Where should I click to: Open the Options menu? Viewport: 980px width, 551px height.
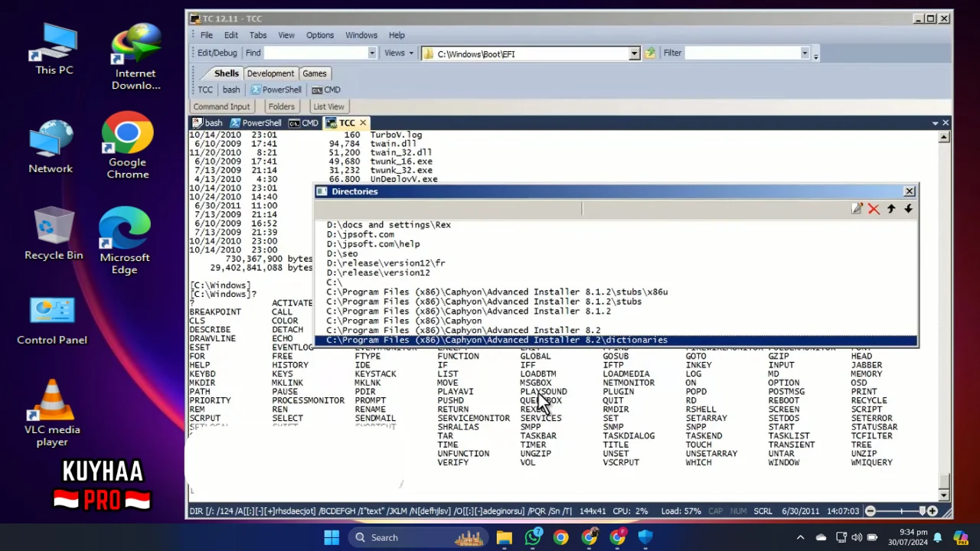coord(320,35)
